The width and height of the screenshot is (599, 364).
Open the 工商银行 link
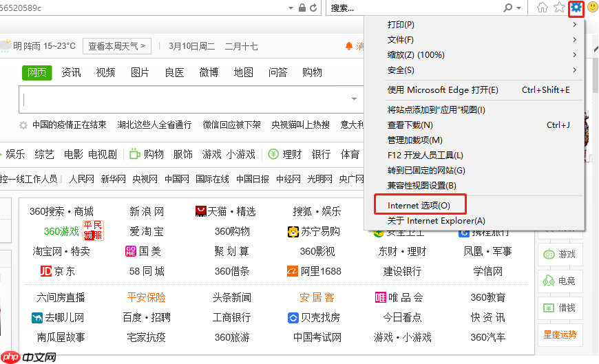click(232, 317)
